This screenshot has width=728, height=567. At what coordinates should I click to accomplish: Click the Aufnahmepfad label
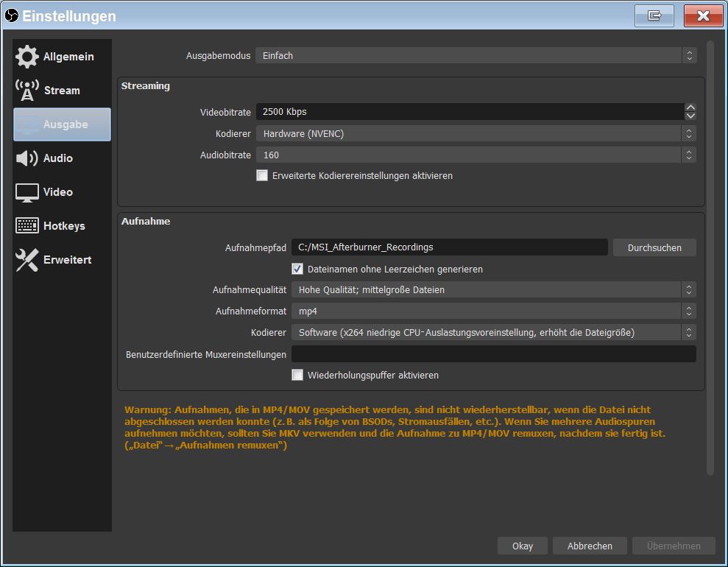tap(255, 248)
